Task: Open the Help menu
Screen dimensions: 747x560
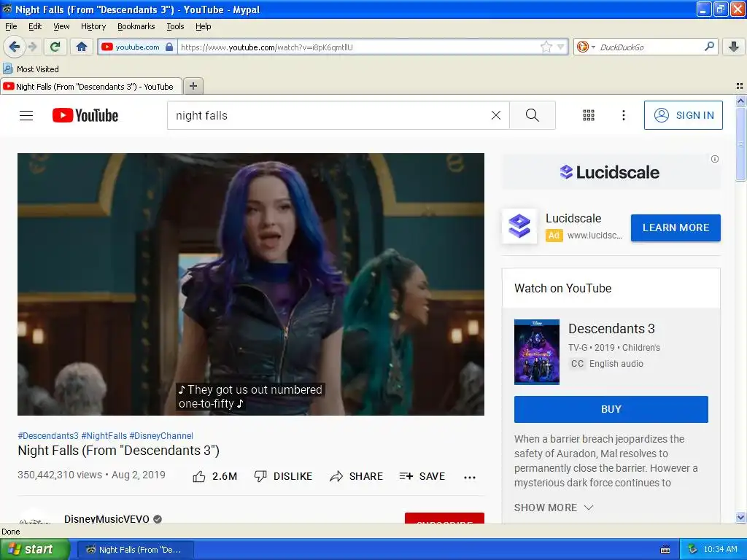Action: [x=204, y=26]
